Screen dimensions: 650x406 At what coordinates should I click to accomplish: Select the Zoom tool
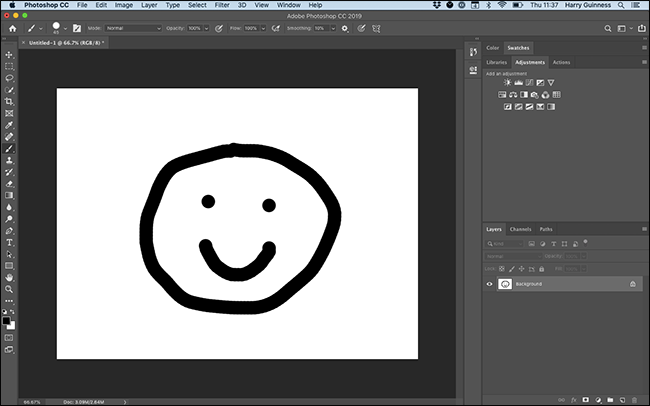coord(9,289)
